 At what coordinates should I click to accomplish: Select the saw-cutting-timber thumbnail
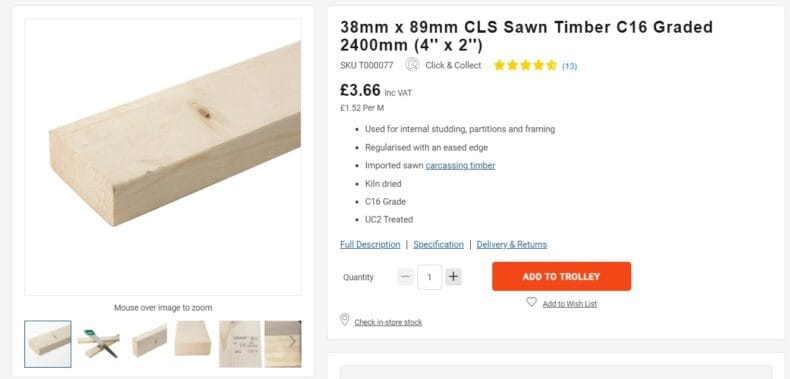click(98, 344)
